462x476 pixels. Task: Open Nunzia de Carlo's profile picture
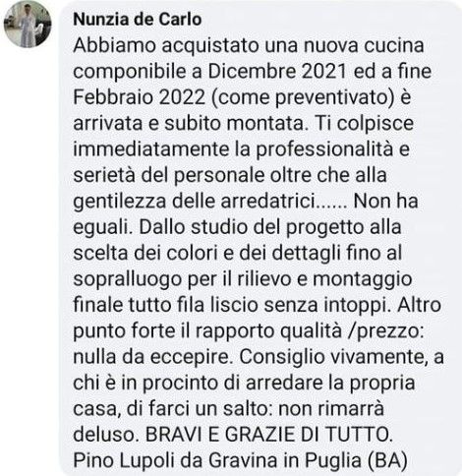28,24
